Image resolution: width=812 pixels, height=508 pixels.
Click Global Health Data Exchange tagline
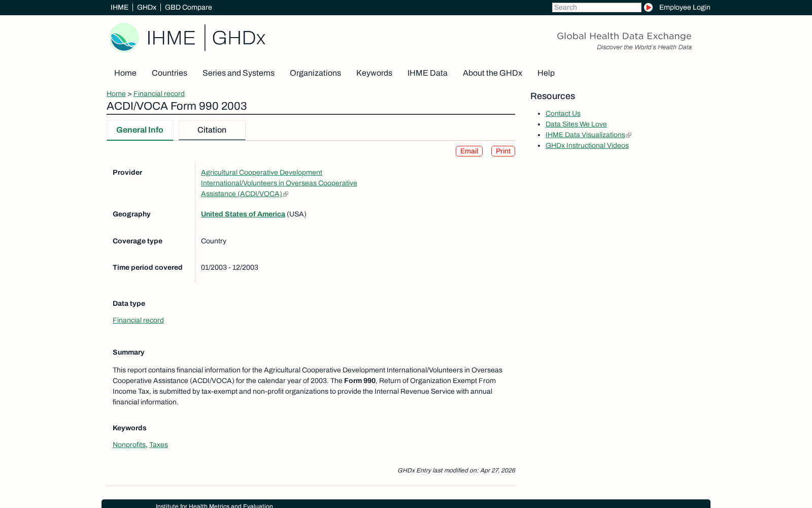click(x=624, y=36)
